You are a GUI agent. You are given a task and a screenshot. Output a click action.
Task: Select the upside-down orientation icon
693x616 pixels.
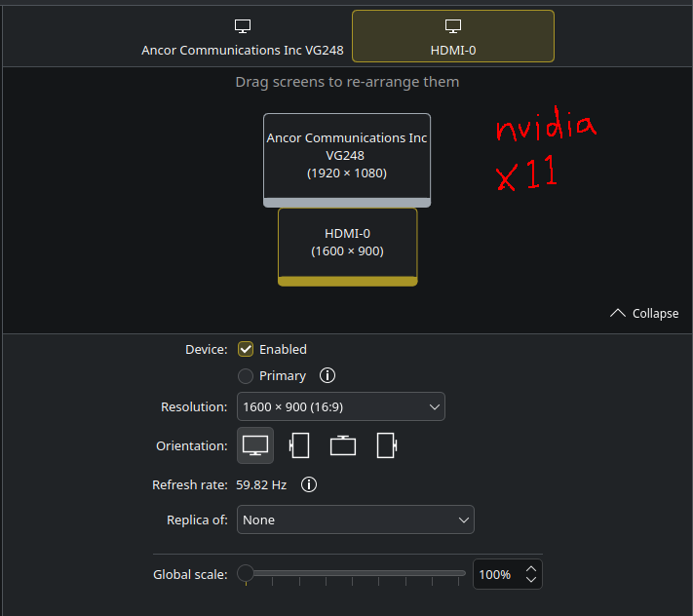(x=343, y=445)
